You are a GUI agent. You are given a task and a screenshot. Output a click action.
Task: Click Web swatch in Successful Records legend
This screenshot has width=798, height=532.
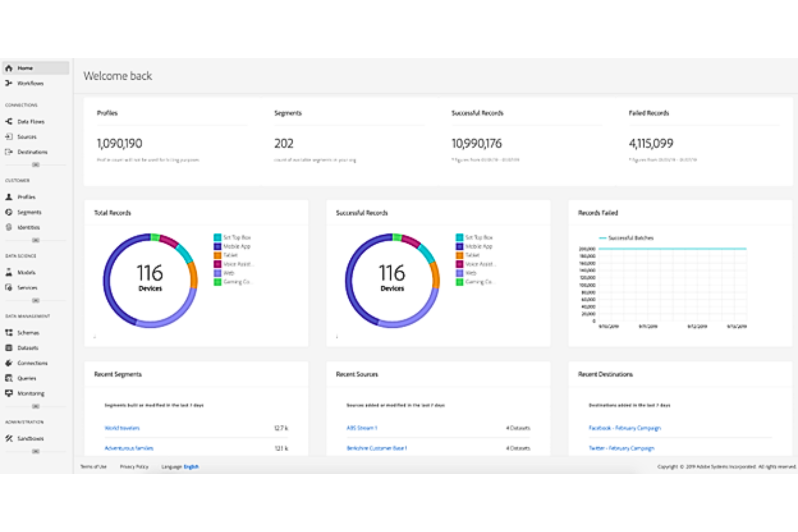(x=459, y=273)
